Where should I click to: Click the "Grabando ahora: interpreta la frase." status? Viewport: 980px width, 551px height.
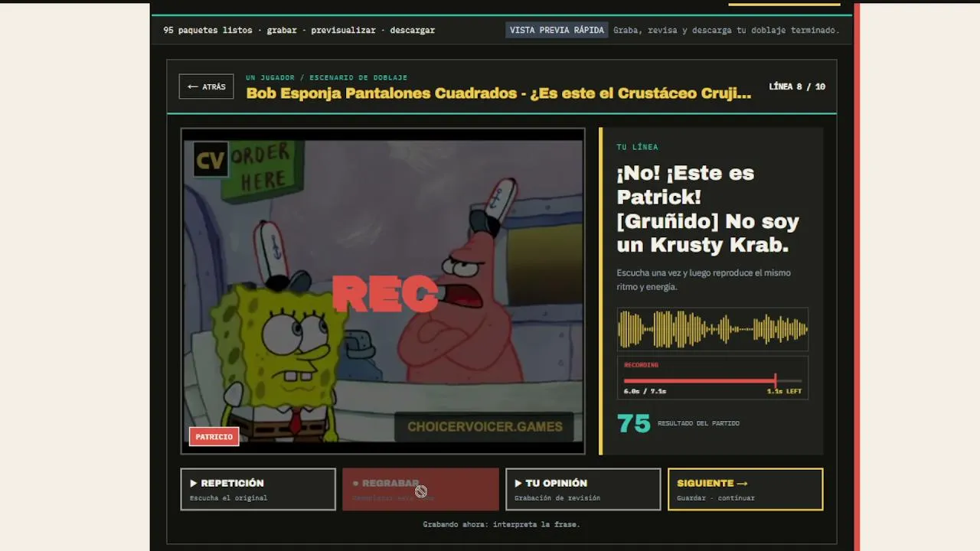click(501, 524)
